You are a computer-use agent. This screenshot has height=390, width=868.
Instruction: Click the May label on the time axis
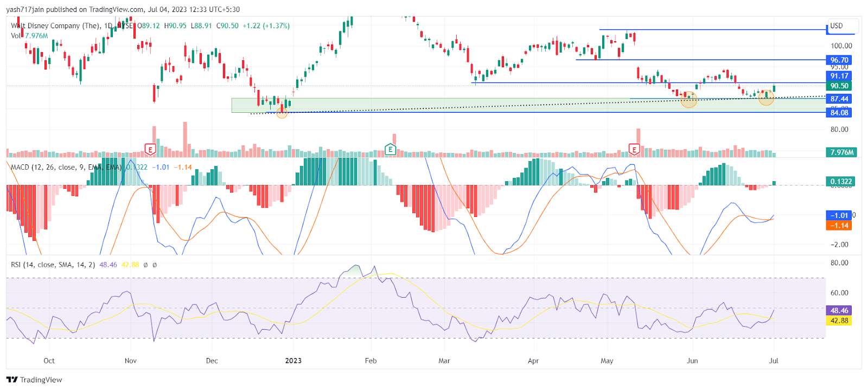(607, 361)
